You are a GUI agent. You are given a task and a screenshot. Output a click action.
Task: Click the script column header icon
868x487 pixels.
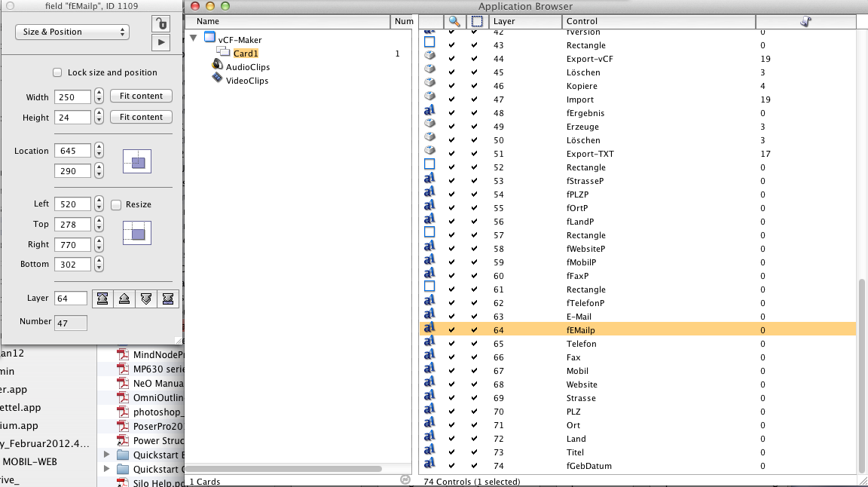805,22
